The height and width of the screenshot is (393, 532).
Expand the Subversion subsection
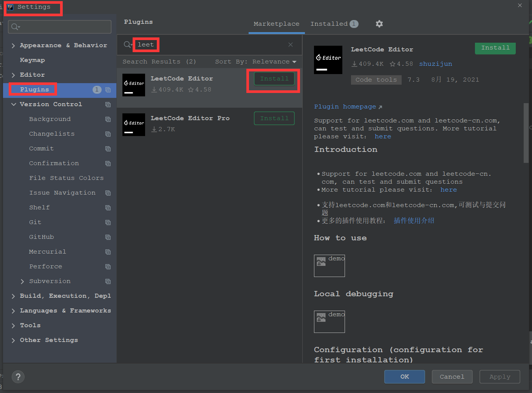(x=22, y=282)
